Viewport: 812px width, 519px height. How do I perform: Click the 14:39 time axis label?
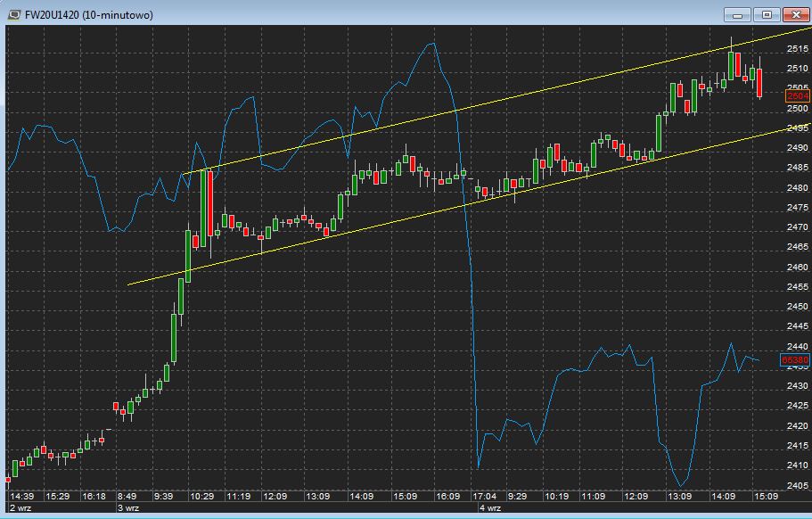click(21, 496)
